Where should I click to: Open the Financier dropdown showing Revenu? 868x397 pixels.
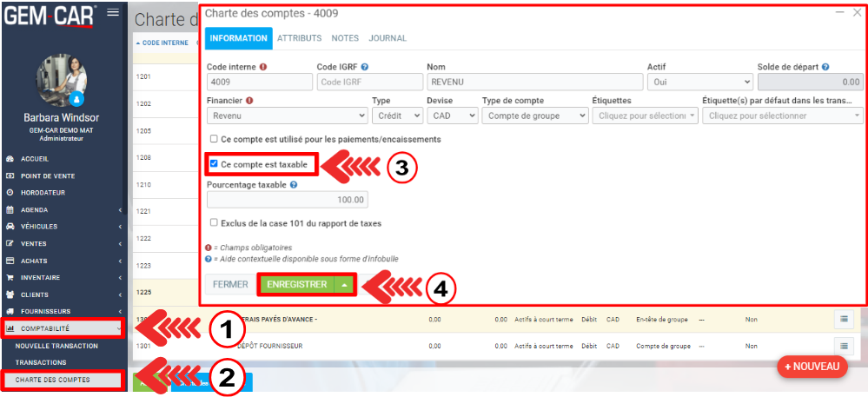click(x=287, y=116)
